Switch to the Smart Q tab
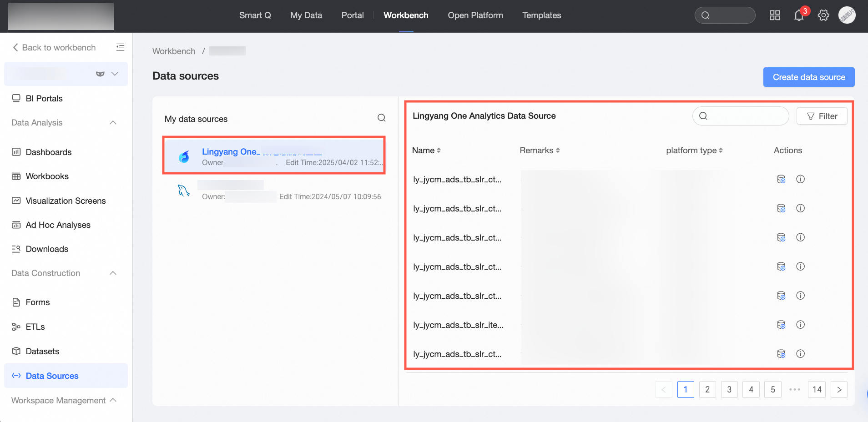Image resolution: width=868 pixels, height=422 pixels. [x=255, y=15]
